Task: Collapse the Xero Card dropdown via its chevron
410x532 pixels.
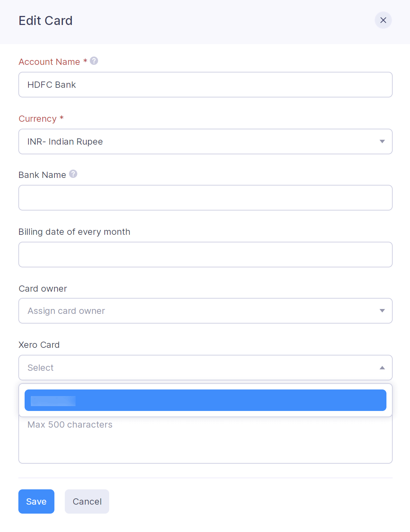Action: click(x=382, y=368)
